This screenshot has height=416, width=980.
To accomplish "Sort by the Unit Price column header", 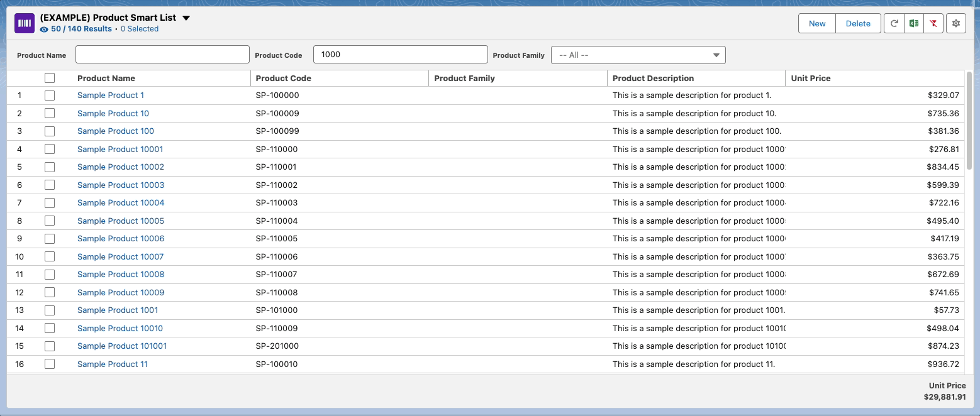I will [x=811, y=79].
